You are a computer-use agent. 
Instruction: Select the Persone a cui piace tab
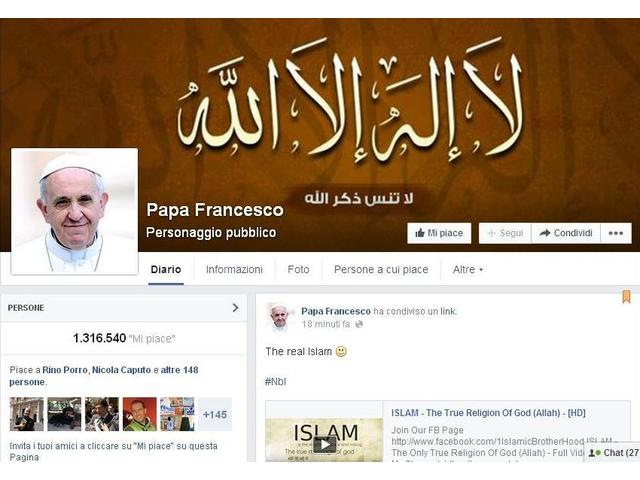(381, 269)
